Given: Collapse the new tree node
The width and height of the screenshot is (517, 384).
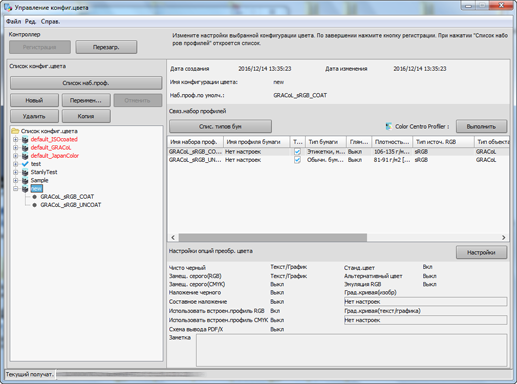Looking at the screenshot, I should pyautogui.click(x=16, y=189).
